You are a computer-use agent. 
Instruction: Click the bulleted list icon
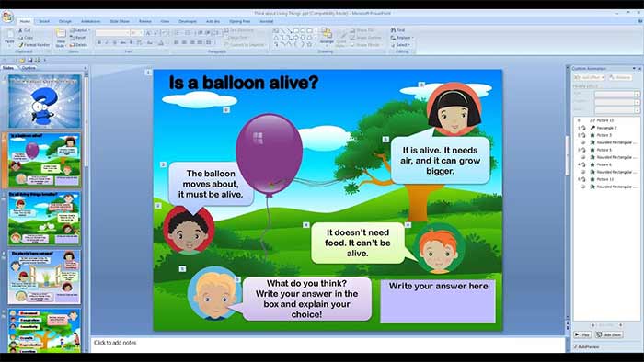[x=178, y=33]
